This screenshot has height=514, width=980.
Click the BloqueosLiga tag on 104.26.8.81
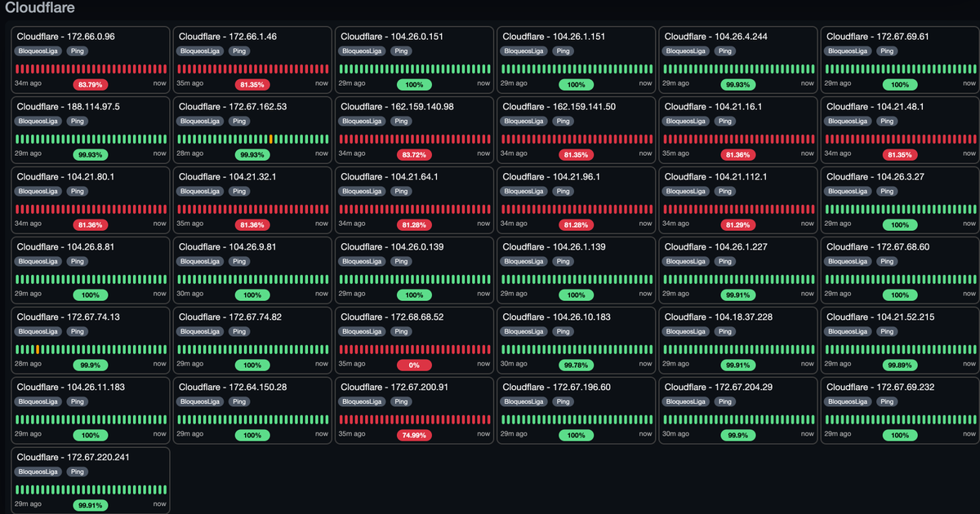point(38,261)
